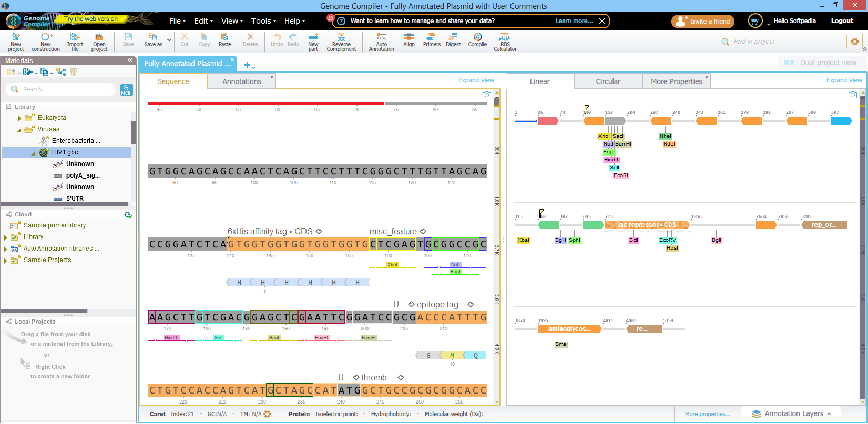The image size is (868, 424).
Task: Apply Reverse Complement tool
Action: [x=341, y=42]
